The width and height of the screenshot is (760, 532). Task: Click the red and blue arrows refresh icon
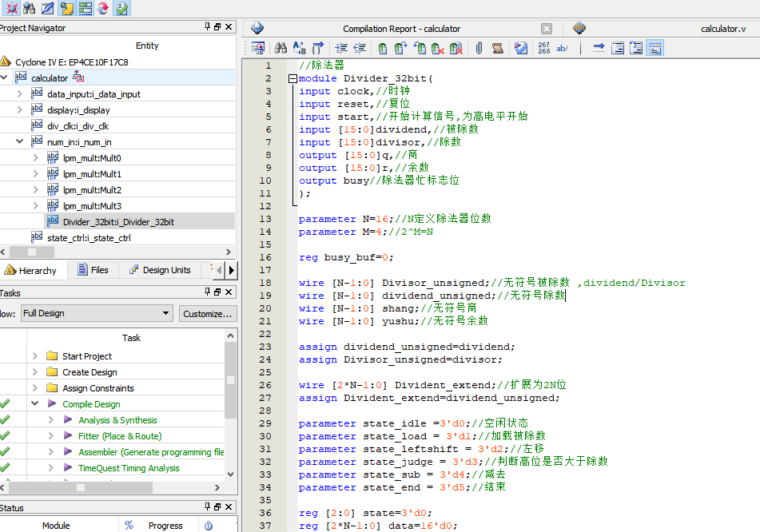point(103,8)
